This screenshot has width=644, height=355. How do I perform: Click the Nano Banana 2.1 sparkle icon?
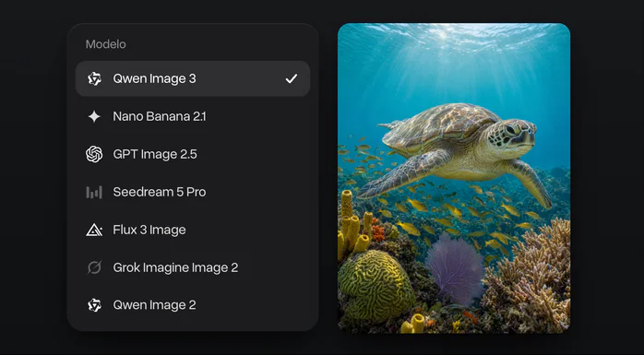point(94,116)
